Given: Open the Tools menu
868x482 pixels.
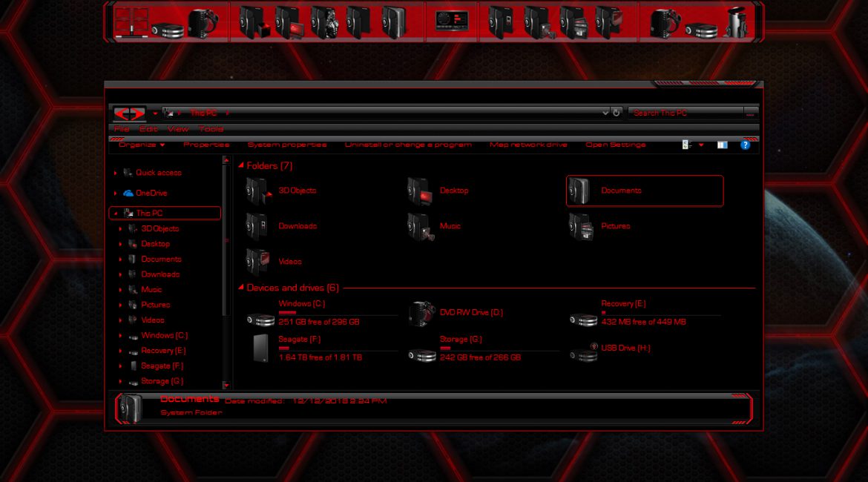Looking at the screenshot, I should coord(211,129).
